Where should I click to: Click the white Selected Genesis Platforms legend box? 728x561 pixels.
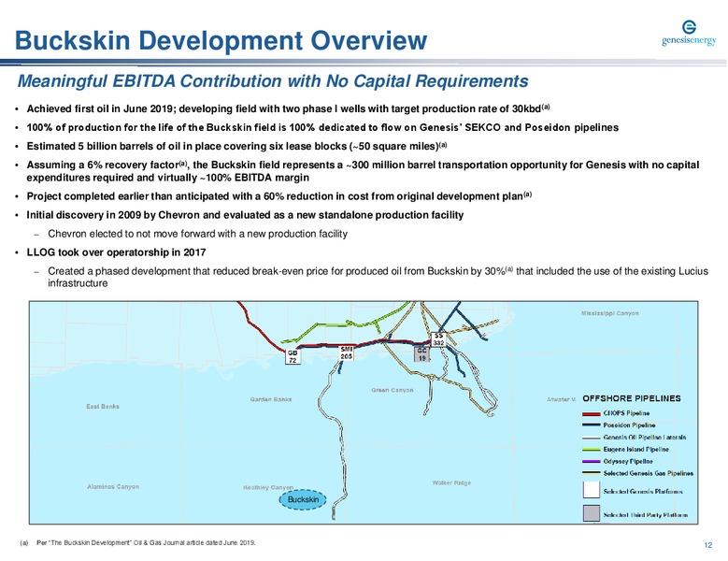(x=591, y=491)
